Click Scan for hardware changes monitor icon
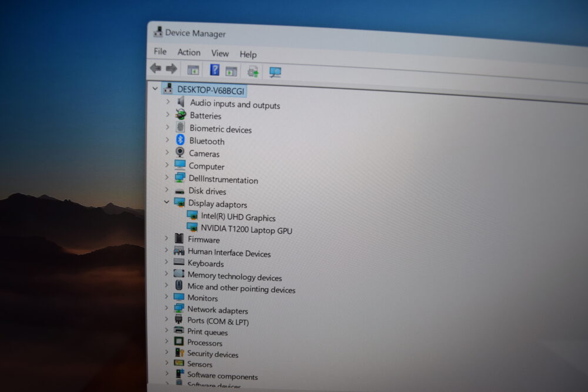Image resolution: width=588 pixels, height=392 pixels. tap(275, 72)
